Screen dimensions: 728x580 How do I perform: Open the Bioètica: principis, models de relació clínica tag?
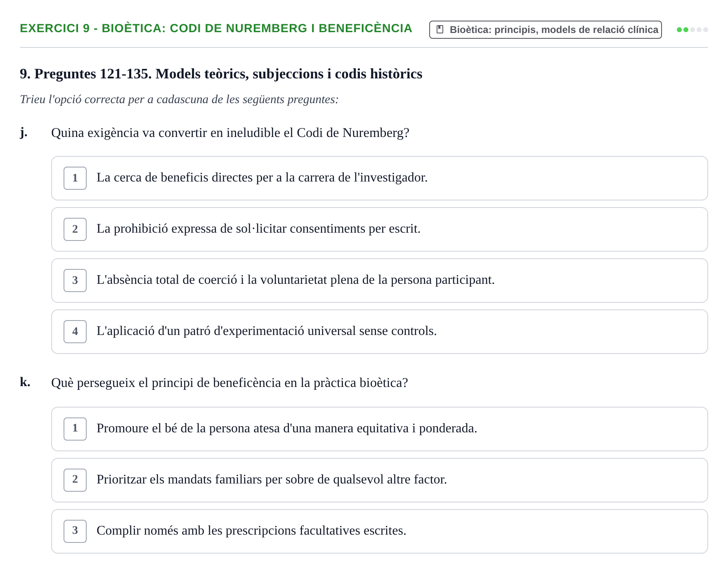coord(545,30)
